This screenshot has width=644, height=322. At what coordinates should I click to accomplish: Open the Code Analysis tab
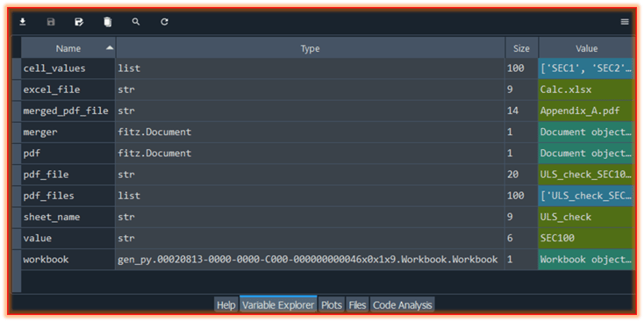403,305
